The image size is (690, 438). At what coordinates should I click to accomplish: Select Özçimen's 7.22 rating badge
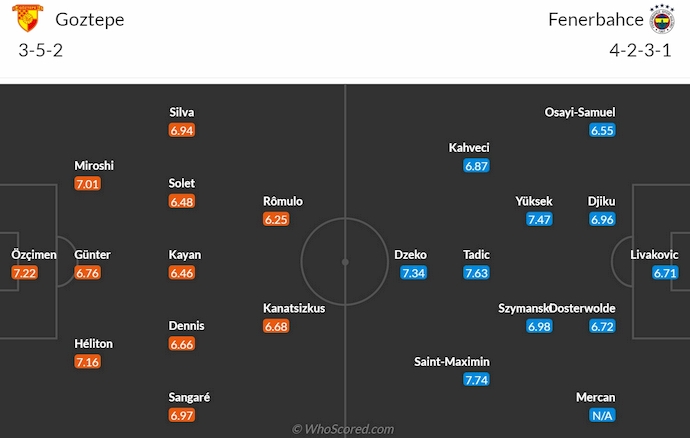(x=24, y=273)
